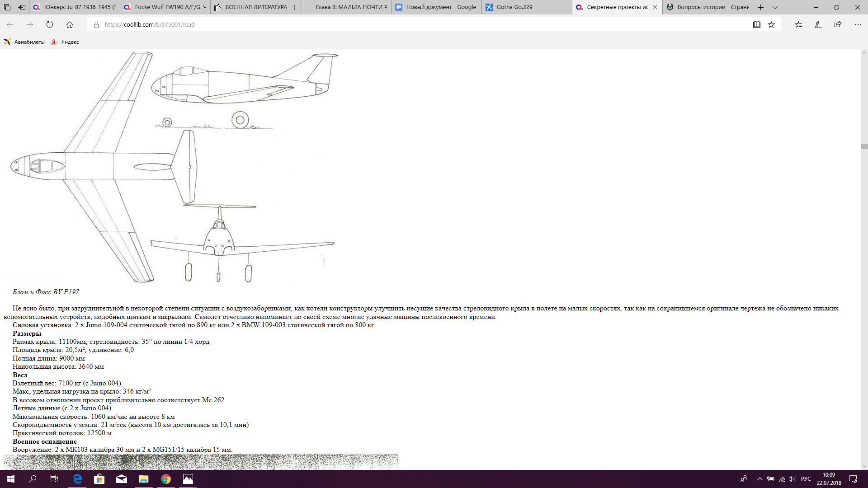Image resolution: width=868 pixels, height=488 pixels.
Task: Toggle Reading view book icon
Action: click(x=756, y=24)
